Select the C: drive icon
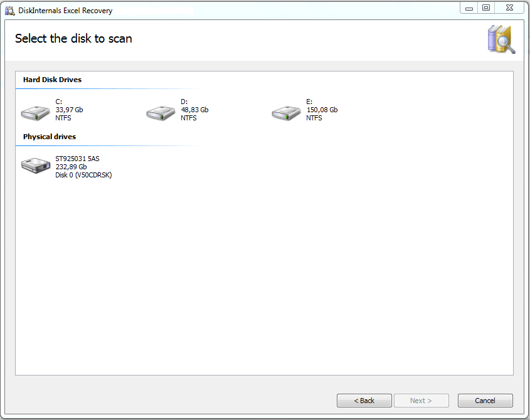Screen dimensions: 530x420 click(x=36, y=112)
